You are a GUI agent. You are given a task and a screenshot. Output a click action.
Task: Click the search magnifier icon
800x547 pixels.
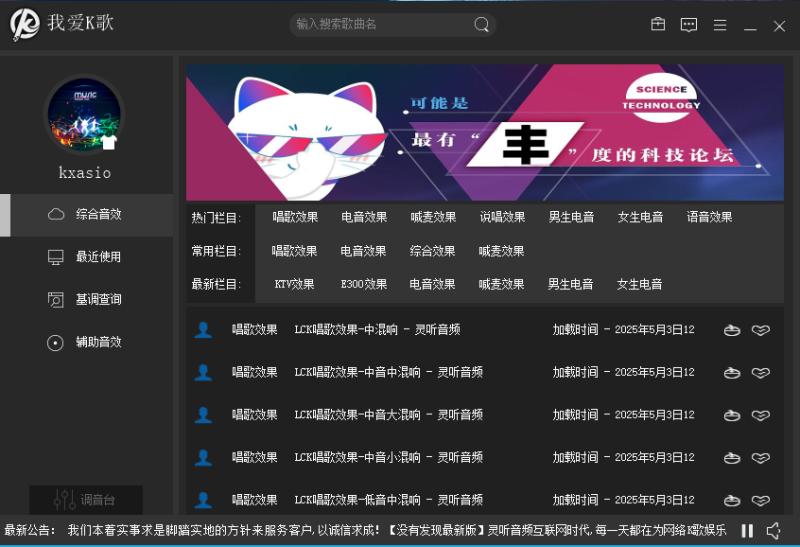point(481,24)
